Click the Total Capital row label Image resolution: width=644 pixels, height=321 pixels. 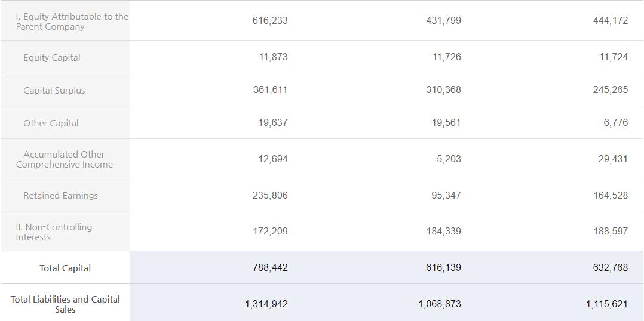click(65, 268)
